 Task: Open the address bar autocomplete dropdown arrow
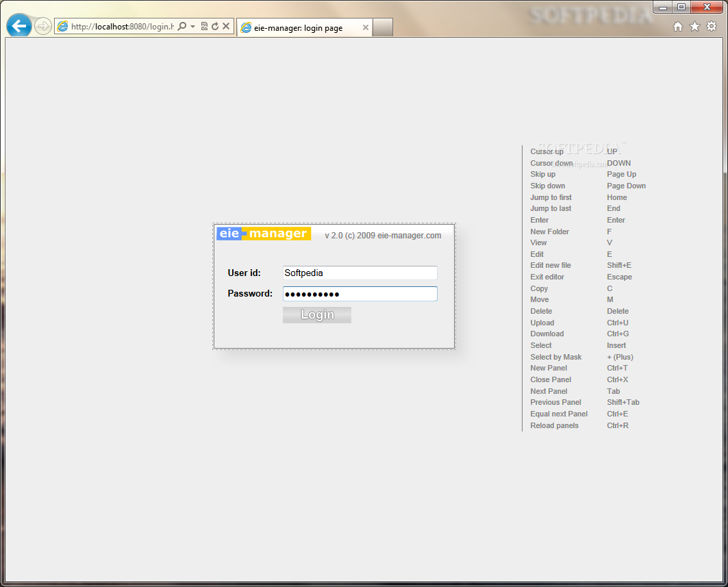192,27
